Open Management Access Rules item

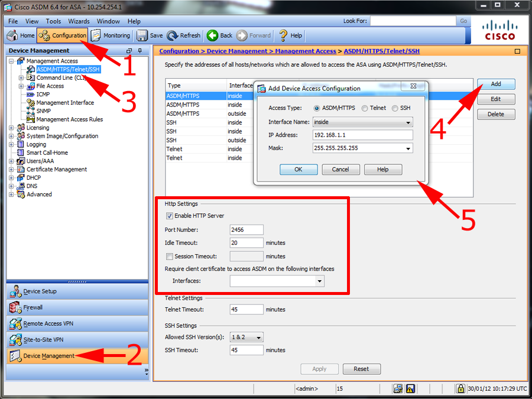70,119
